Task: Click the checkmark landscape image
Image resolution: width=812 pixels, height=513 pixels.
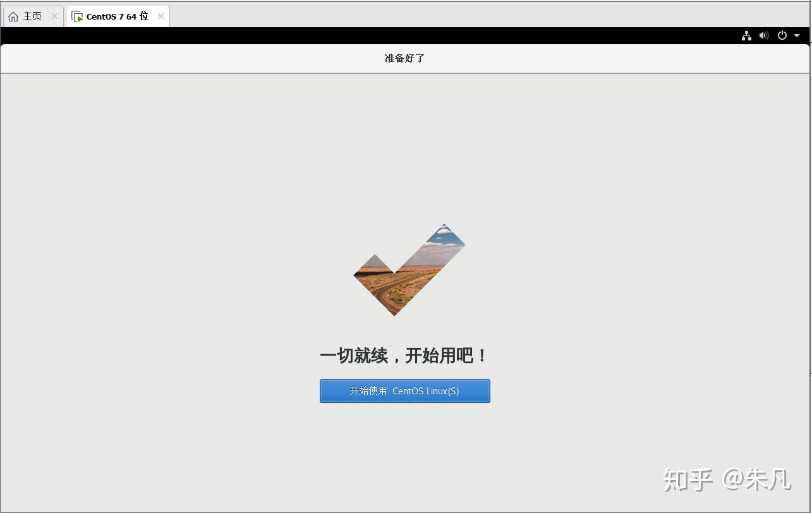Action: tap(409, 270)
